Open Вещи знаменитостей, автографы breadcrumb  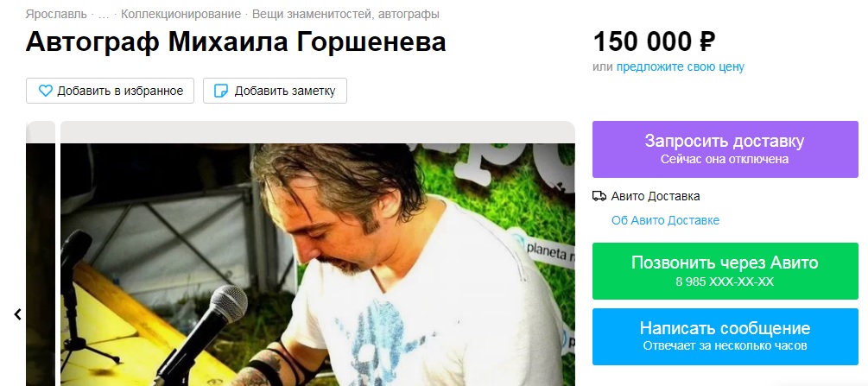pyautogui.click(x=346, y=15)
